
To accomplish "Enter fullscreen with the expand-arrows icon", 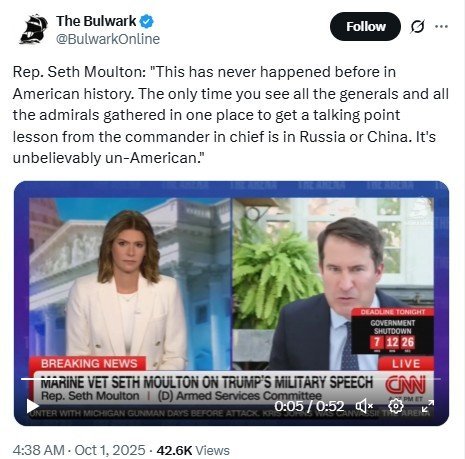I will coord(428,406).
